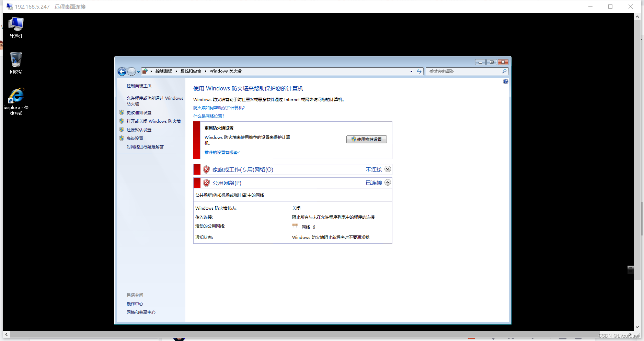644x341 pixels.
Task: Open 操作中心 link under 另请参阅
Action: tap(135, 304)
